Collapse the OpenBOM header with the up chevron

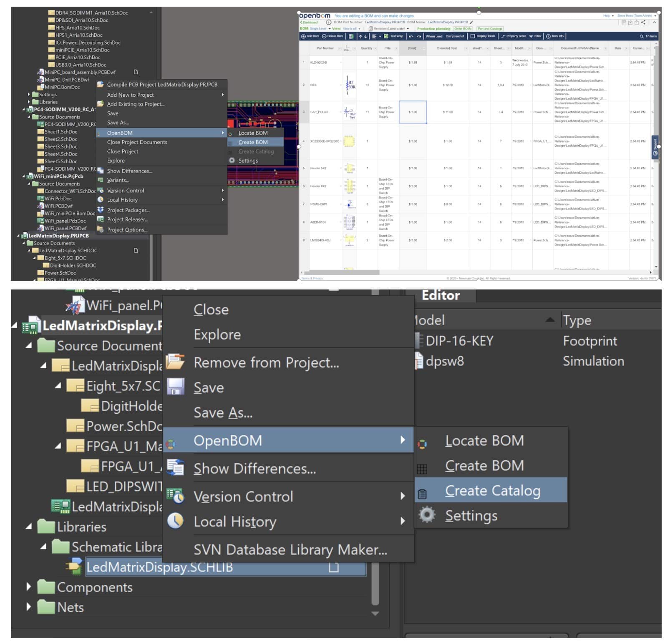[x=654, y=23]
